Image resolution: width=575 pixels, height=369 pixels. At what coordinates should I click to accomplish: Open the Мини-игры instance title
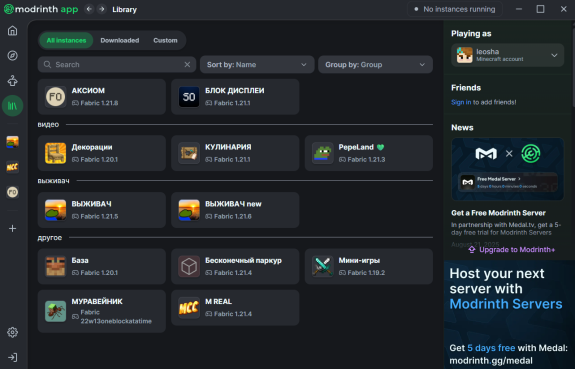359,260
